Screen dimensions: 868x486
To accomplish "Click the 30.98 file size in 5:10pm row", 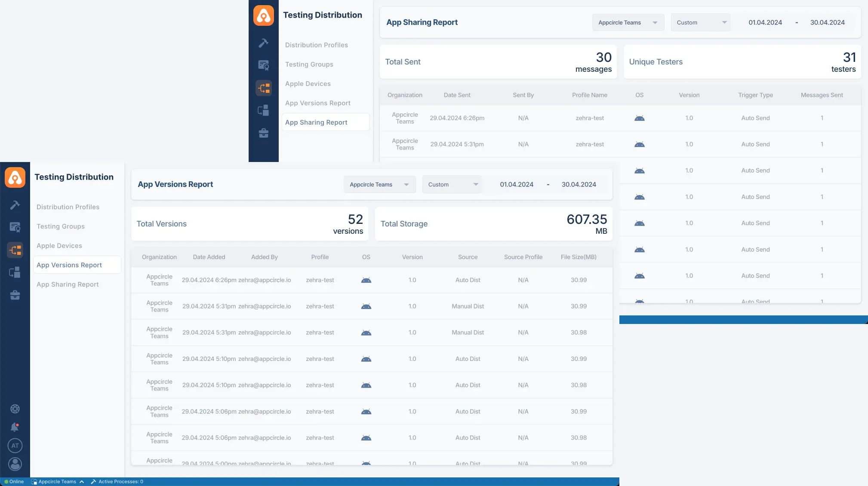I will [x=579, y=385].
